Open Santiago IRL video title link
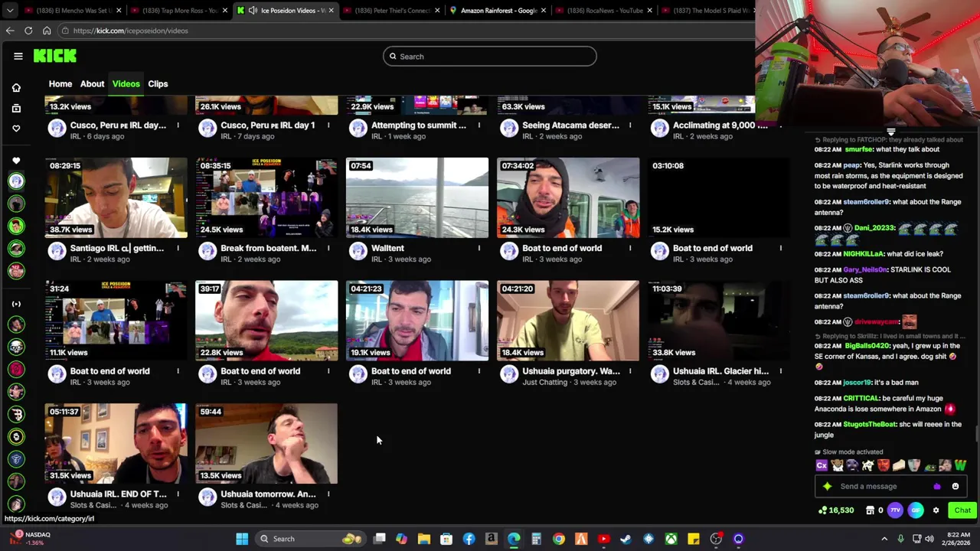The height and width of the screenshot is (551, 980). [x=117, y=248]
